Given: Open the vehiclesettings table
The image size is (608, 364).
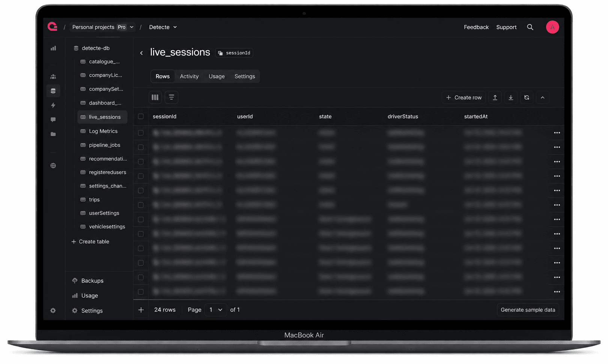Looking at the screenshot, I should pos(102,227).
